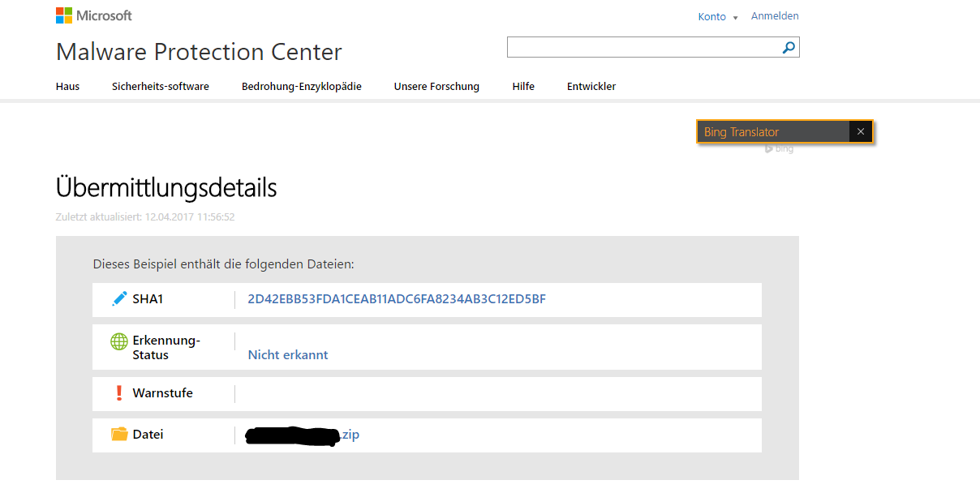Click the Microsoft logo
Image resolution: width=980 pixels, height=493 pixels.
93,15
